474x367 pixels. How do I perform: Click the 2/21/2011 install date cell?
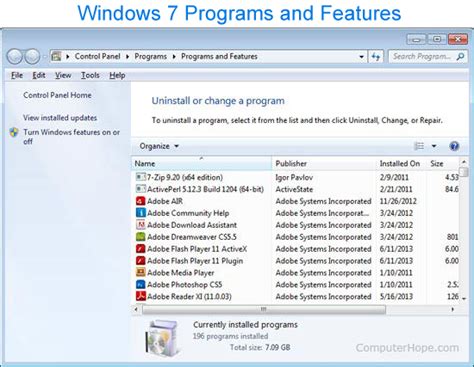coord(396,189)
